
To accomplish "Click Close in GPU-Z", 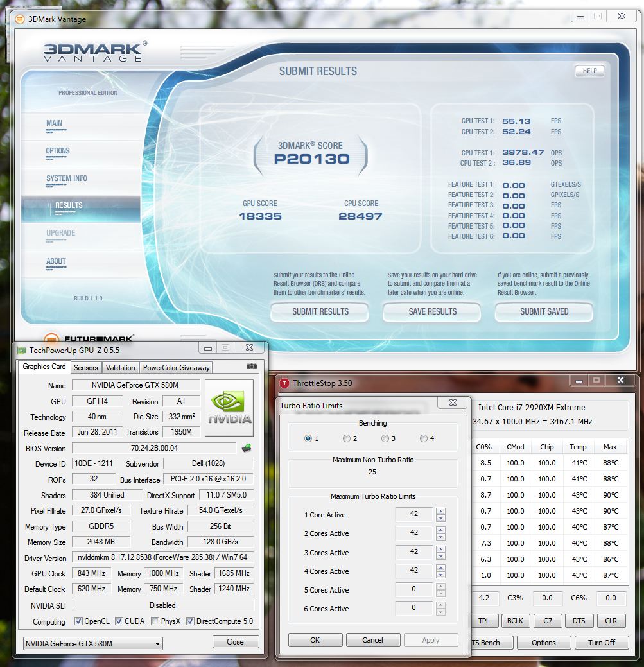I will click(x=235, y=642).
